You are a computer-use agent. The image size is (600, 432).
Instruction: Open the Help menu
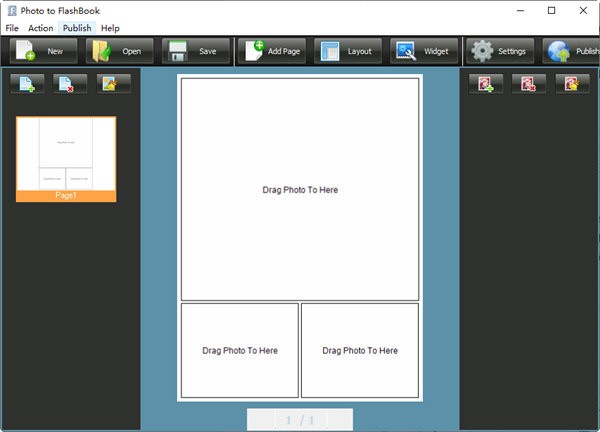coord(110,28)
